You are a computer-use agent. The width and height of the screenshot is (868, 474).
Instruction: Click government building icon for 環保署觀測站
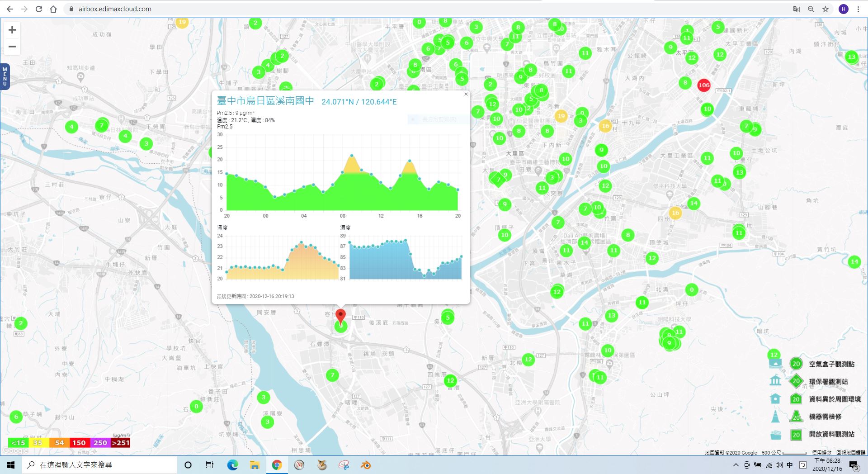[x=775, y=380]
